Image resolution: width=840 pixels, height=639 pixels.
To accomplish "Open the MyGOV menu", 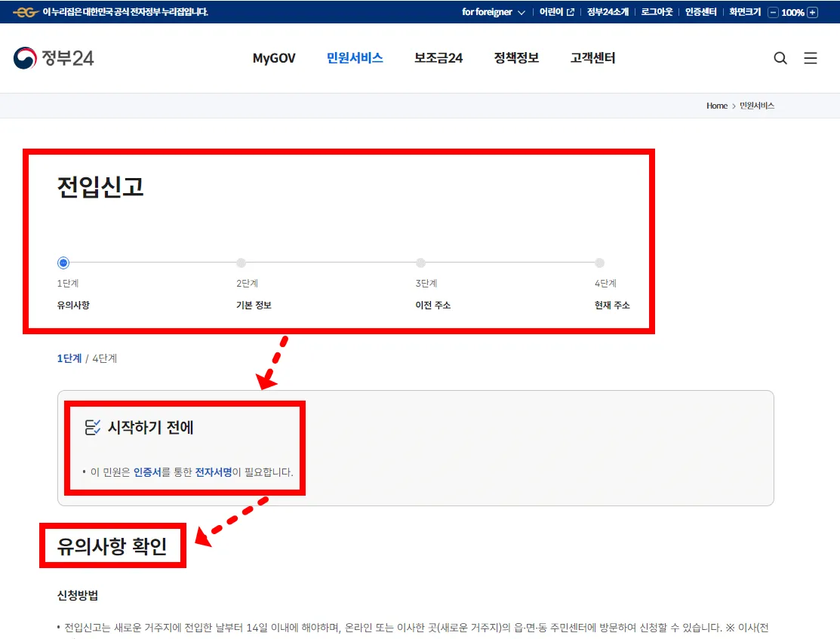I will pos(274,58).
